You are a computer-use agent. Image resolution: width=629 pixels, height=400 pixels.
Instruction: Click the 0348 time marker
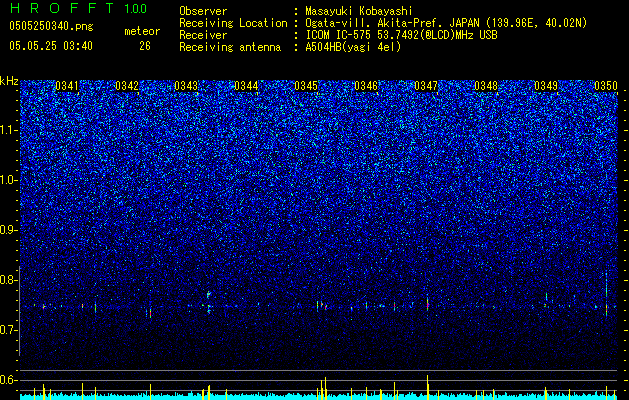[x=486, y=86]
